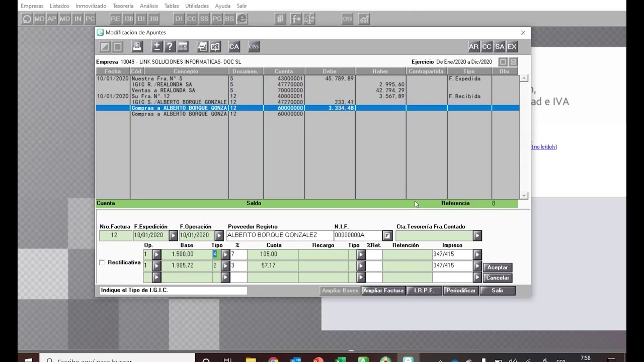The width and height of the screenshot is (644, 362).
Task: Open the Tesorería menu
Action: [x=123, y=6]
